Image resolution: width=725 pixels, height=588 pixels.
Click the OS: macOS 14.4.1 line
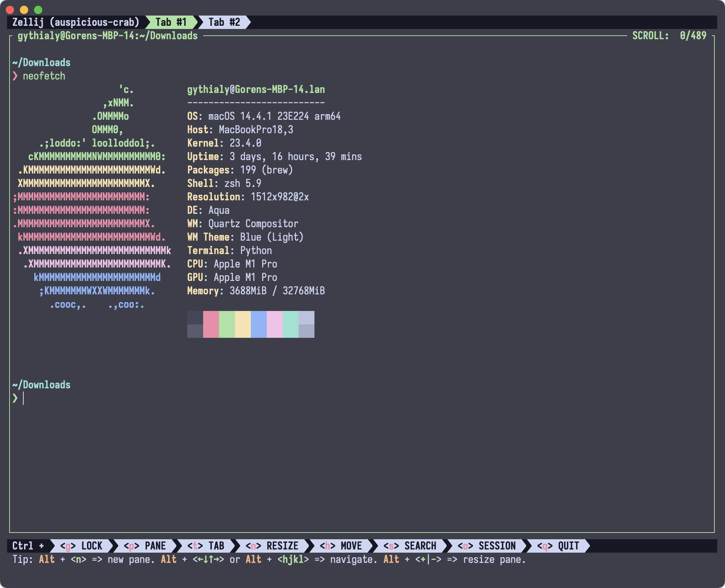click(264, 116)
